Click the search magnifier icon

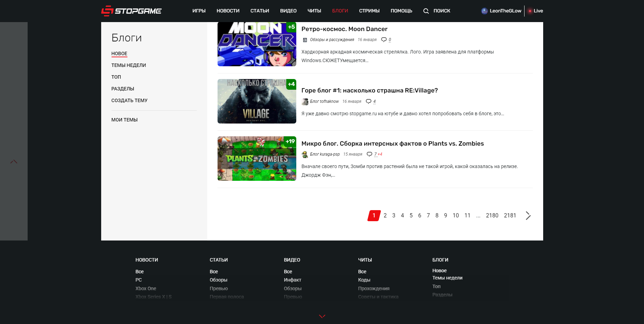[x=426, y=11]
